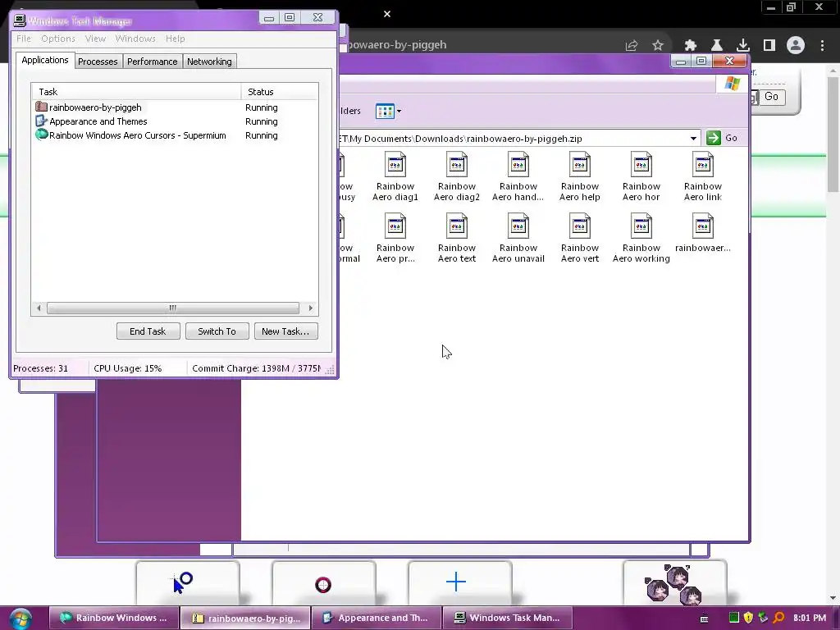This screenshot has height=630, width=840.
Task: Open the Rainbow Aero working cursor file
Action: click(x=641, y=239)
